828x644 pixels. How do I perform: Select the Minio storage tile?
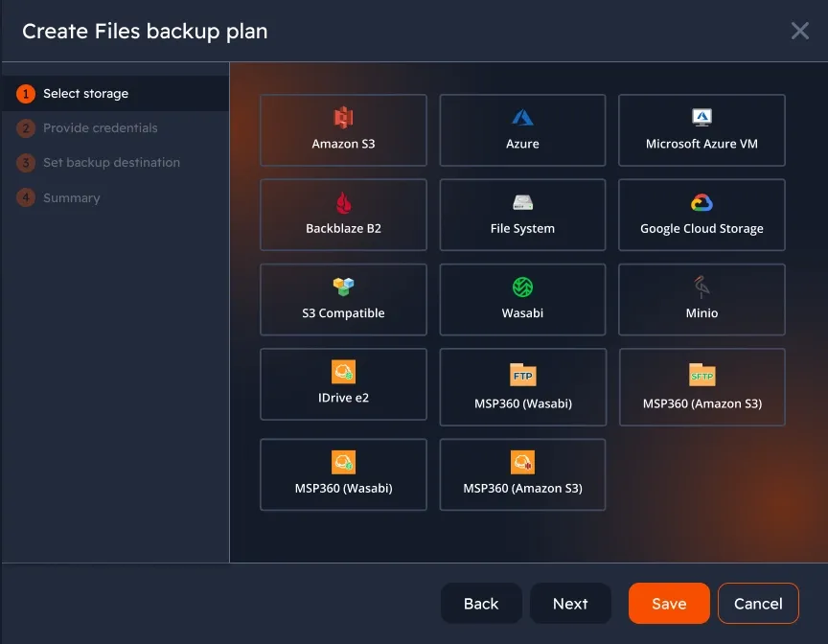701,299
